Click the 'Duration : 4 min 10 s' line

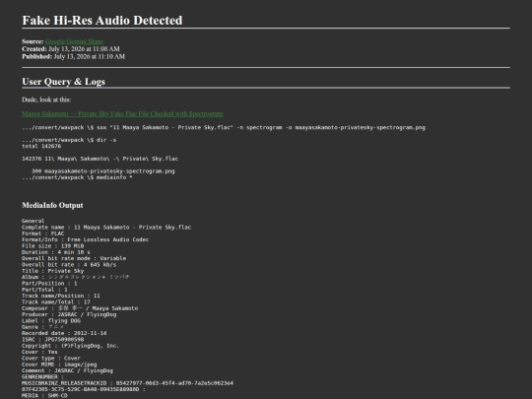(56, 252)
